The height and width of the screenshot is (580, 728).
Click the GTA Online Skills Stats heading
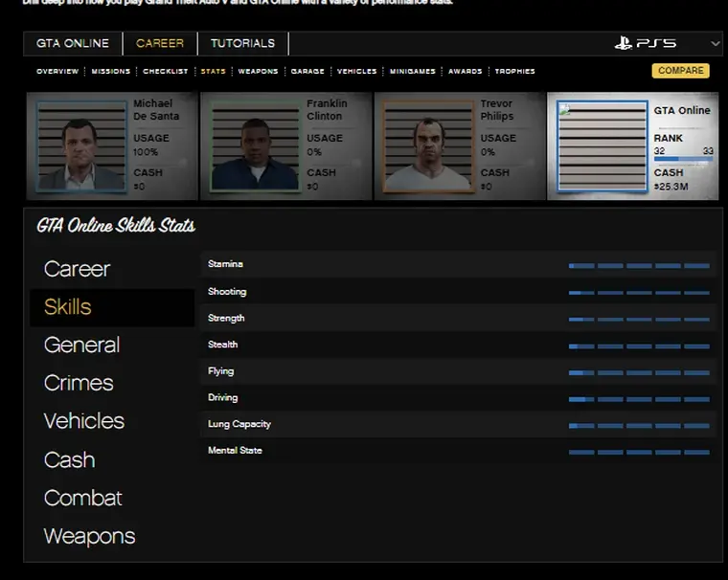[116, 226]
